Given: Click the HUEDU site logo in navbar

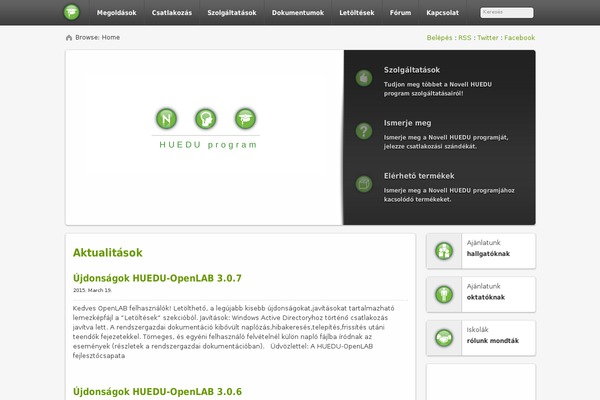Looking at the screenshot, I should tap(72, 12).
